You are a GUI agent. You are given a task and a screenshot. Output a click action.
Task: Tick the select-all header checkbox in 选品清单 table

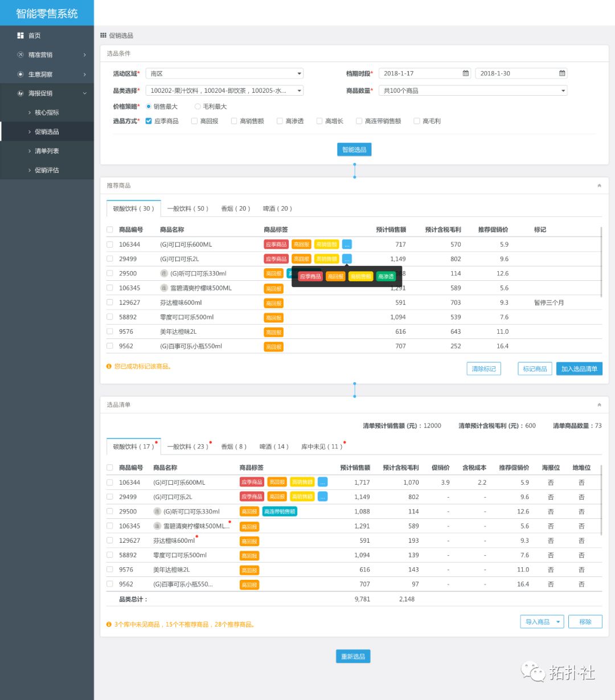tap(110, 468)
